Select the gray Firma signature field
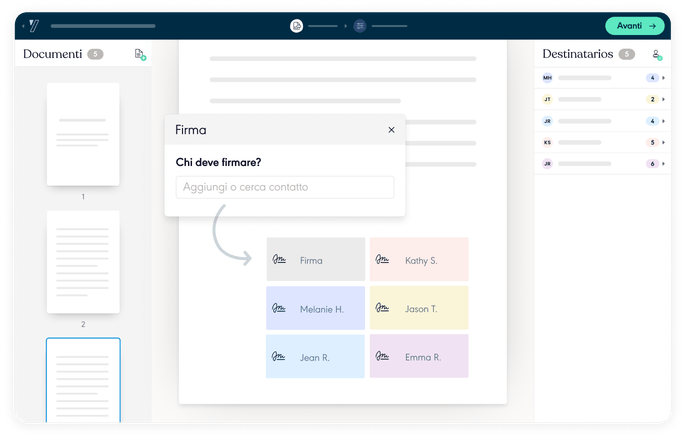684x438 pixels. 315,260
